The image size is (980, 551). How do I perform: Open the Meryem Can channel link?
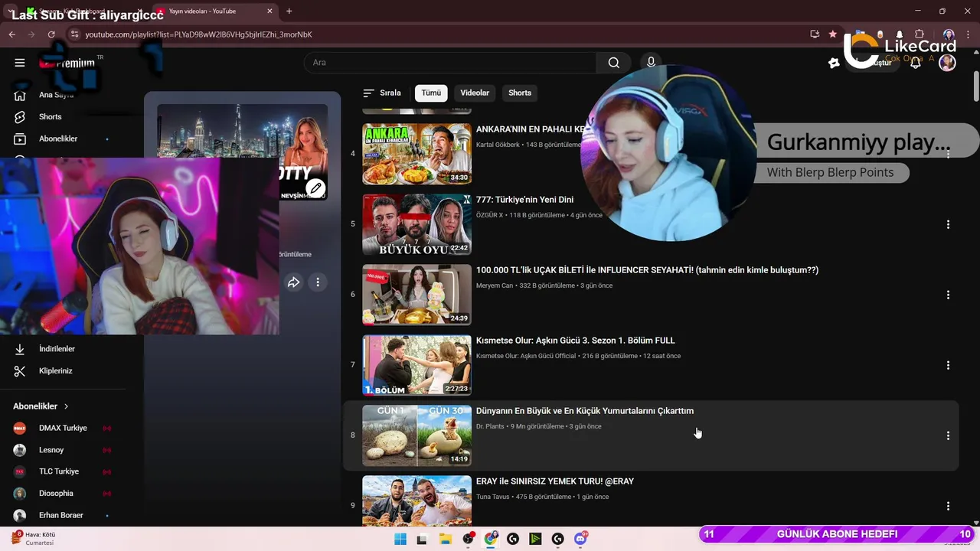495,285
